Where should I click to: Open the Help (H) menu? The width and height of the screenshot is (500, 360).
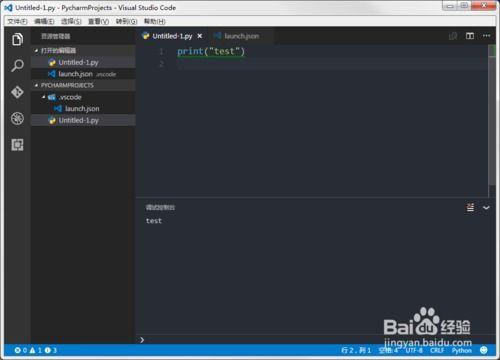coord(155,21)
